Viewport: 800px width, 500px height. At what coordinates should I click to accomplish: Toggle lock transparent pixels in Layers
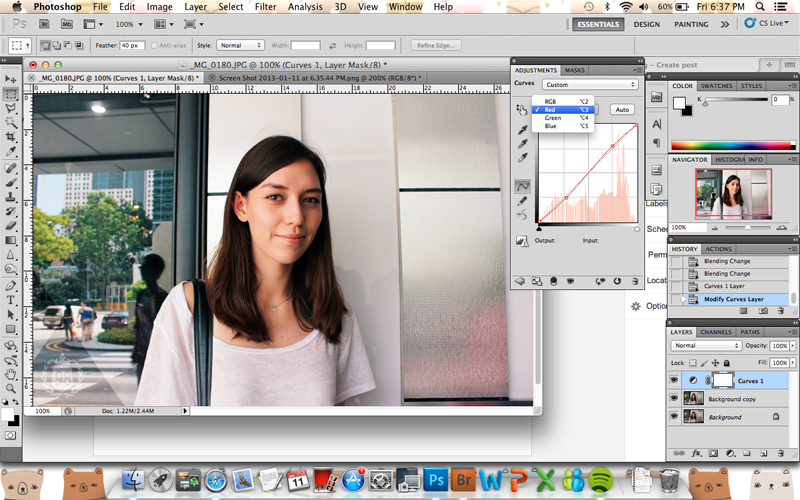[692, 363]
